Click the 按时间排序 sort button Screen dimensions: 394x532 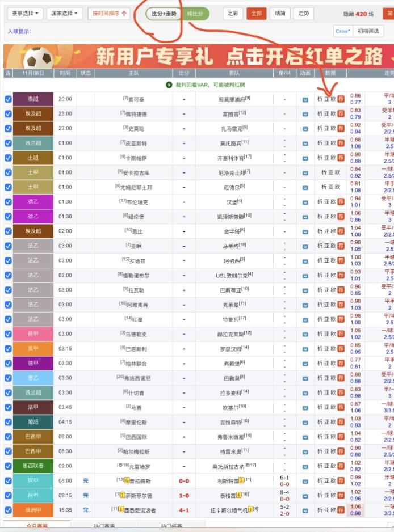[x=110, y=13]
